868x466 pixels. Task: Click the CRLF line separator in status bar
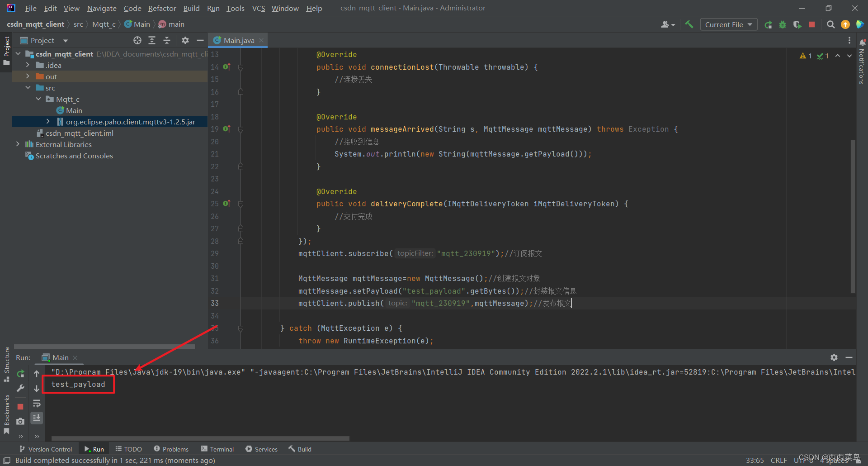[778, 460]
